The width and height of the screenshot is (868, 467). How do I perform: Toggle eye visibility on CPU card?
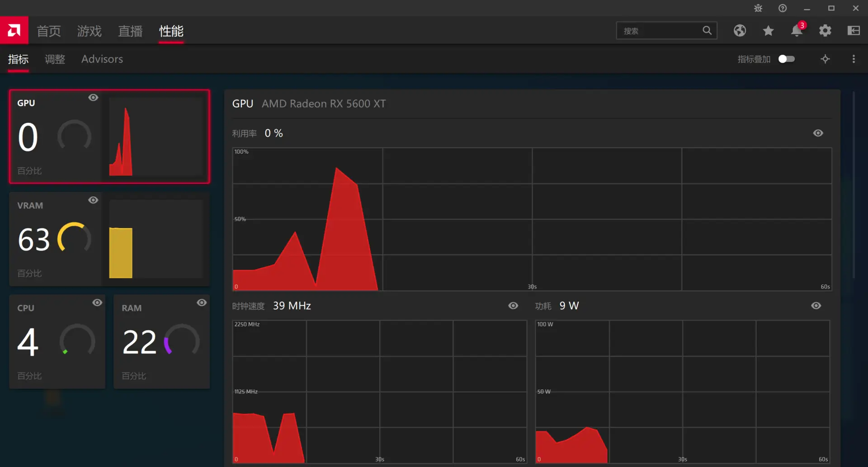coord(97,303)
